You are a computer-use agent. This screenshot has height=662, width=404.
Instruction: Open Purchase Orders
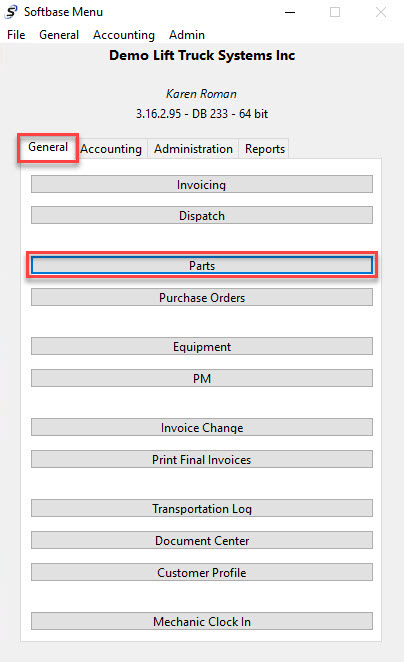tap(202, 297)
